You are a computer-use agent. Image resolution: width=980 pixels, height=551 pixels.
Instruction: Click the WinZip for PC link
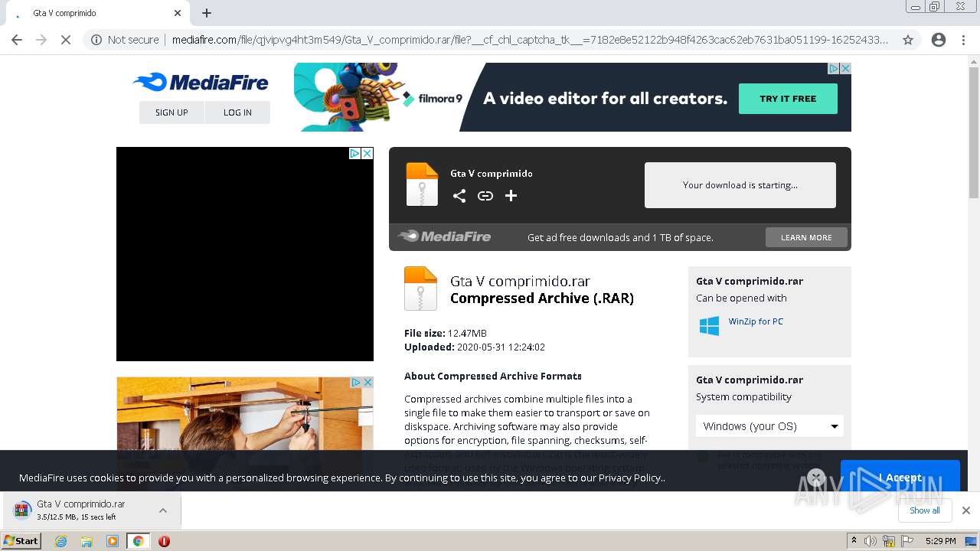pos(756,321)
